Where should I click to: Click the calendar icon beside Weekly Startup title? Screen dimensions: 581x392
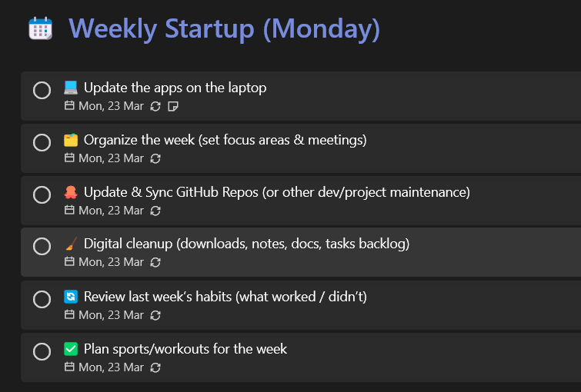pos(40,28)
